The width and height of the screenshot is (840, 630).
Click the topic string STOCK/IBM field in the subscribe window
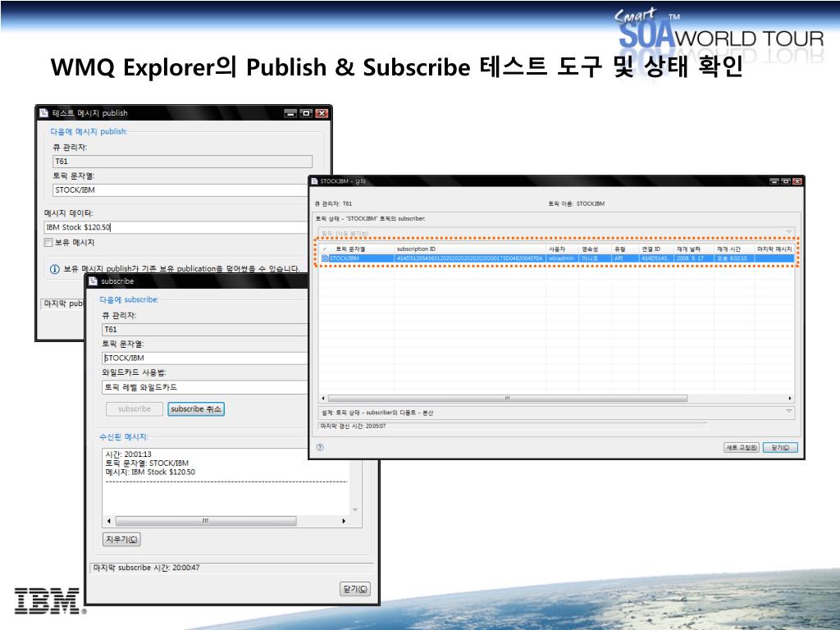[204, 358]
